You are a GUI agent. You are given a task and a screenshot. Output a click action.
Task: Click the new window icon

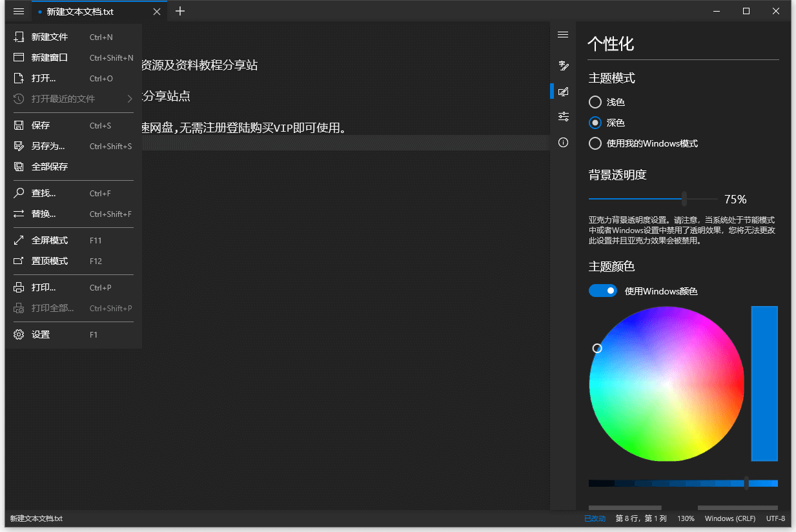click(19, 58)
